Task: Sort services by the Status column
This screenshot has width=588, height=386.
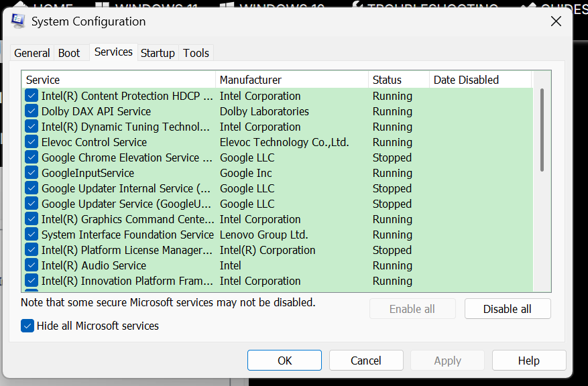Action: 384,79
